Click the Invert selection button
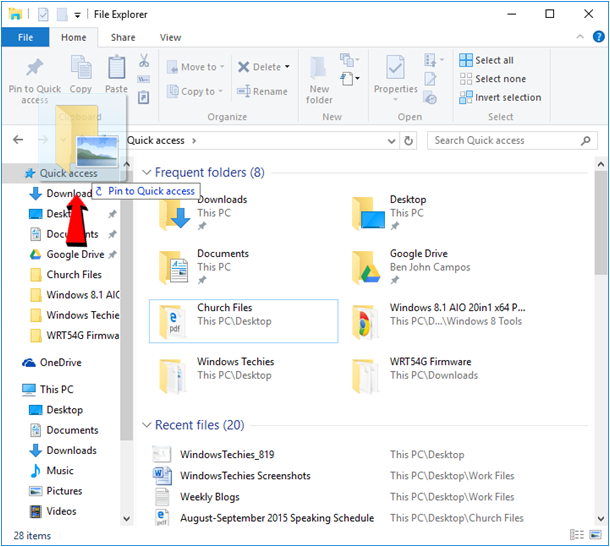The width and height of the screenshot is (610, 547). (500, 97)
